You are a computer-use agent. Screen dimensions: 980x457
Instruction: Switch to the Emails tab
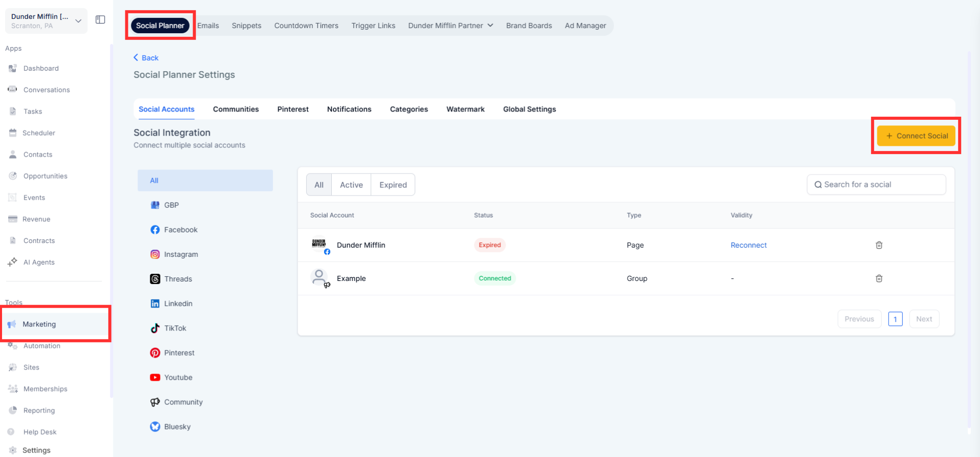pyautogui.click(x=208, y=26)
